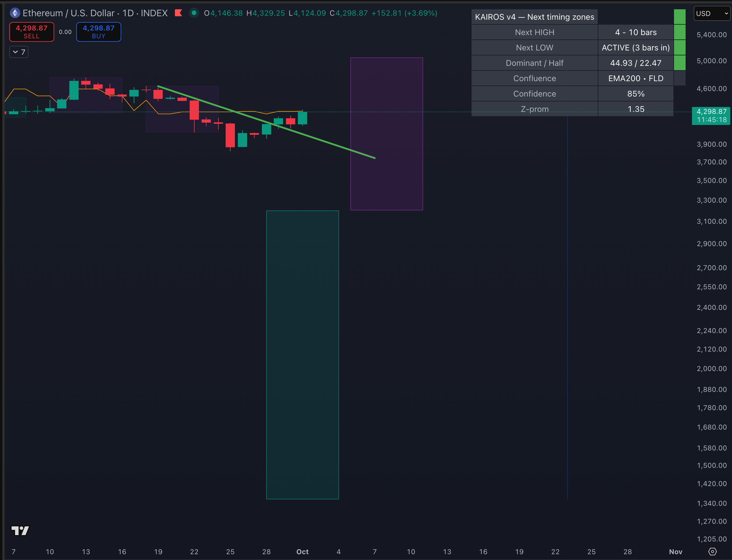
Task: Click the Ethereum symbol logo icon
Action: click(15, 13)
